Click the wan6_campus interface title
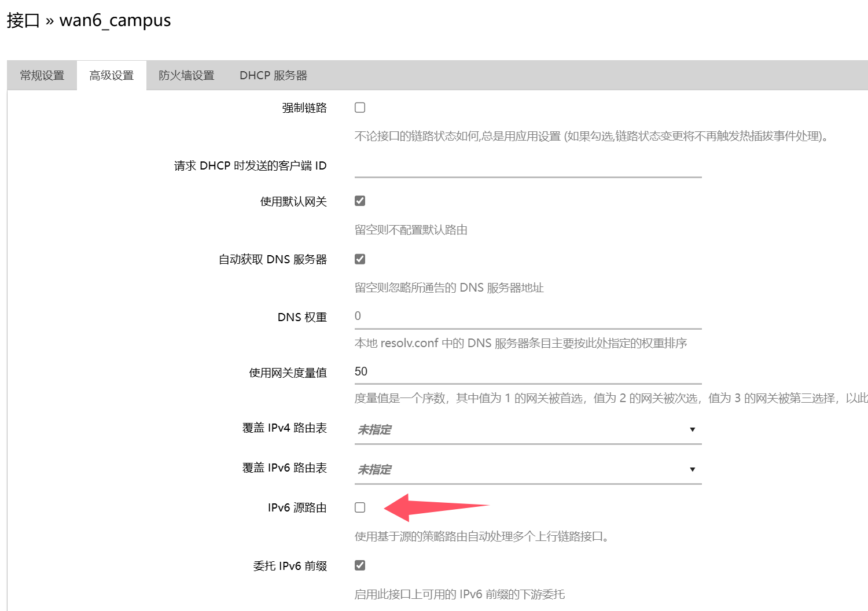 (x=116, y=20)
